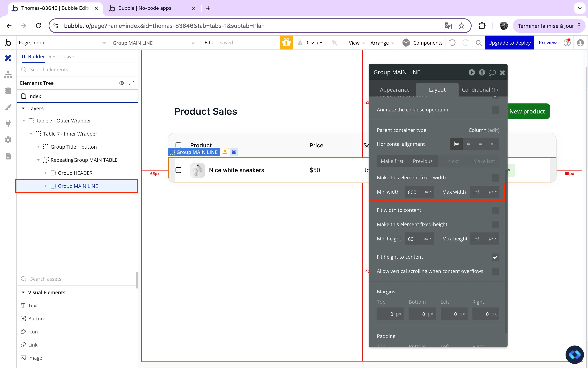Viewport: 588px width, 368px height.
Task: Click the Redo arrow icon
Action: point(465,43)
